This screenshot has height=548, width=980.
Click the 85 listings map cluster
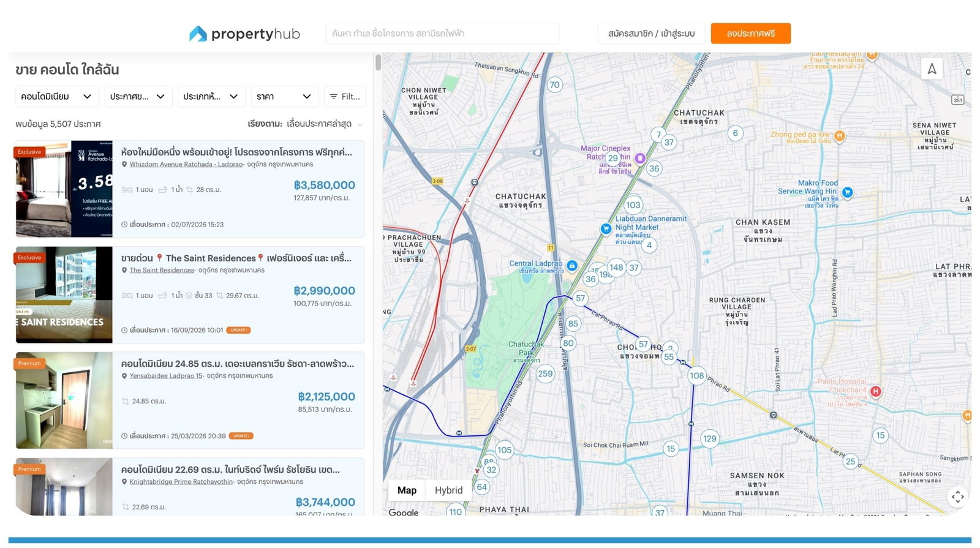click(x=573, y=324)
